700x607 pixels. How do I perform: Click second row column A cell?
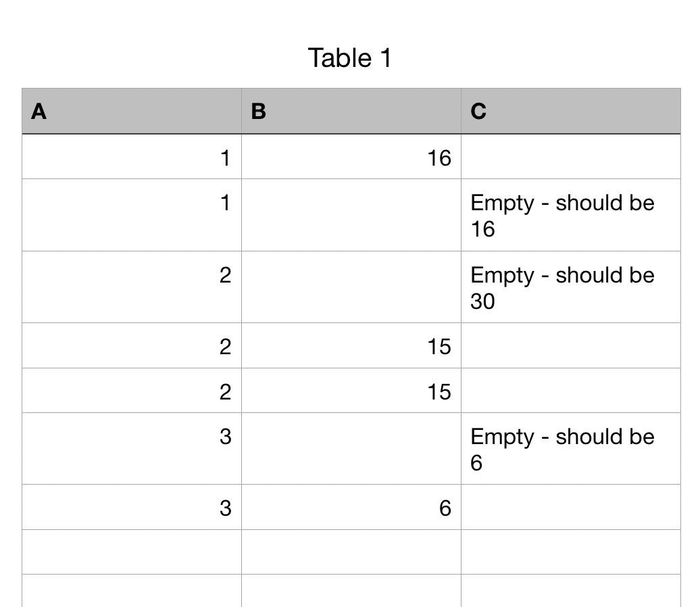point(132,215)
